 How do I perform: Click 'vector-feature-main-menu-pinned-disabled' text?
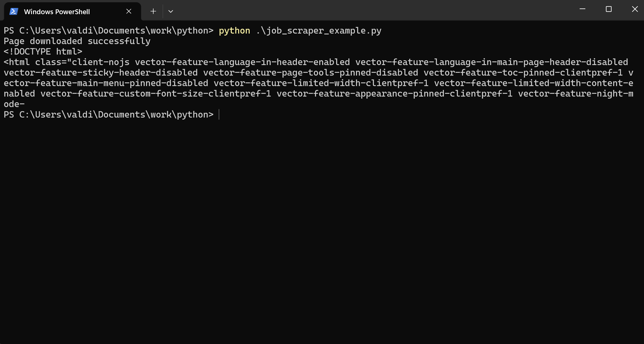(x=106, y=83)
